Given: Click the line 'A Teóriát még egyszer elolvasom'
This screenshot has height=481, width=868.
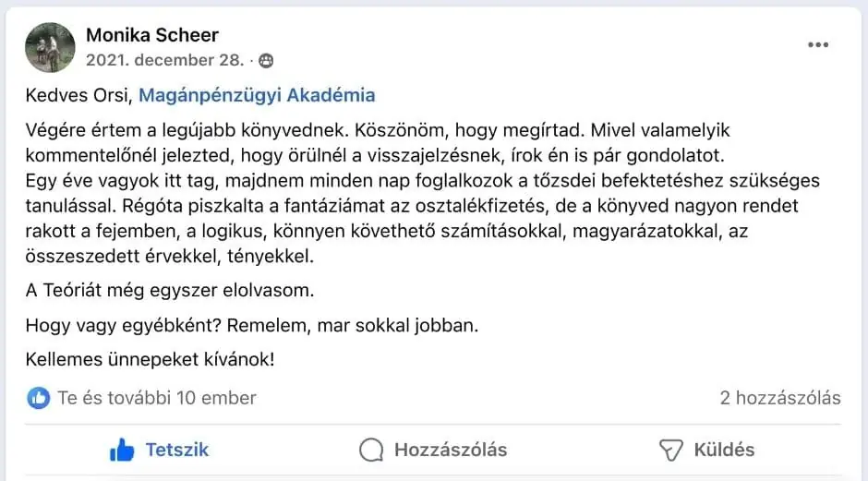Looking at the screenshot, I should click(171, 291).
